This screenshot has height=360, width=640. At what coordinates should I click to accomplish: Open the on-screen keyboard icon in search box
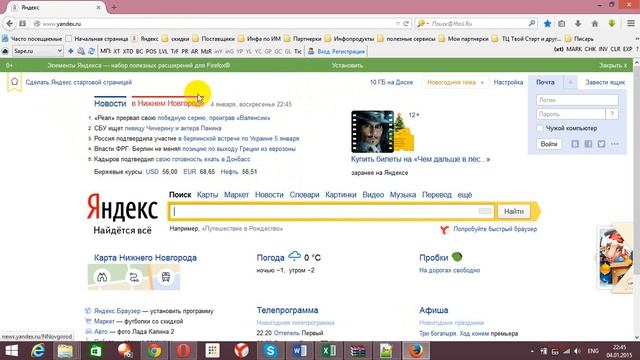tap(485, 211)
